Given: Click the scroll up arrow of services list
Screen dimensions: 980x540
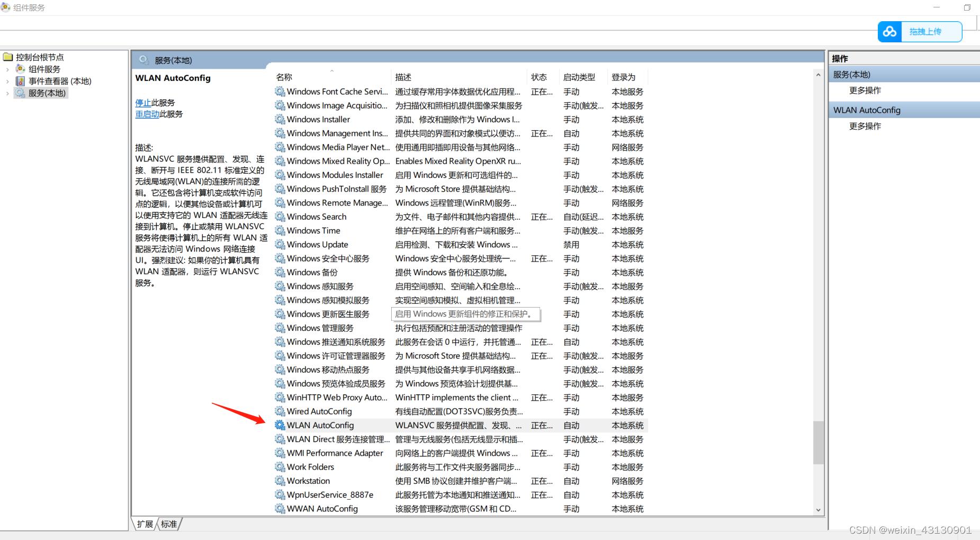Looking at the screenshot, I should (819, 75).
